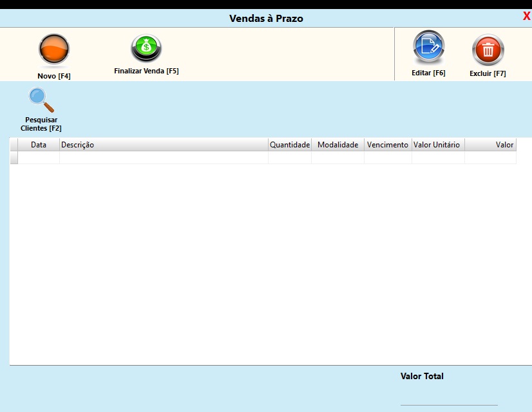This screenshot has width=532, height=412.
Task: Click the red Excluir trash icon
Action: click(488, 50)
